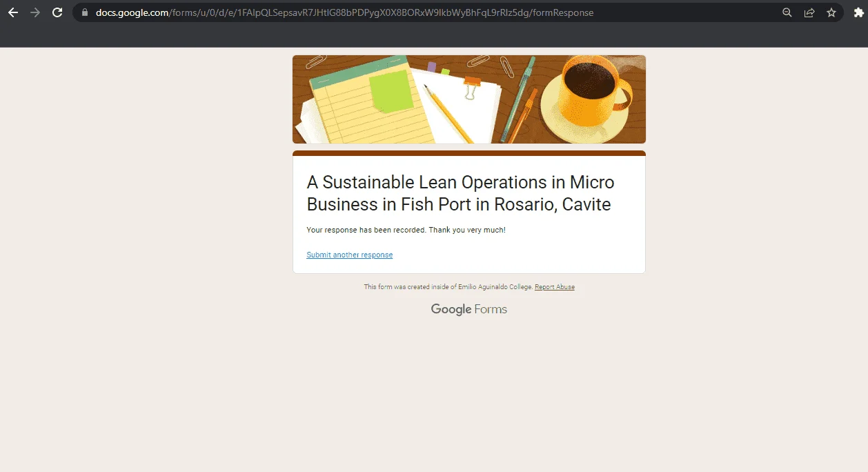
Task: Open the extensions puzzle icon
Action: 858,12
